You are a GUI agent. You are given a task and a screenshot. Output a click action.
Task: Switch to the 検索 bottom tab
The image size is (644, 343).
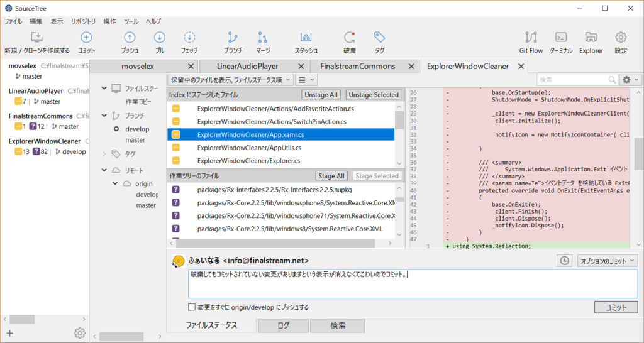[338, 325]
